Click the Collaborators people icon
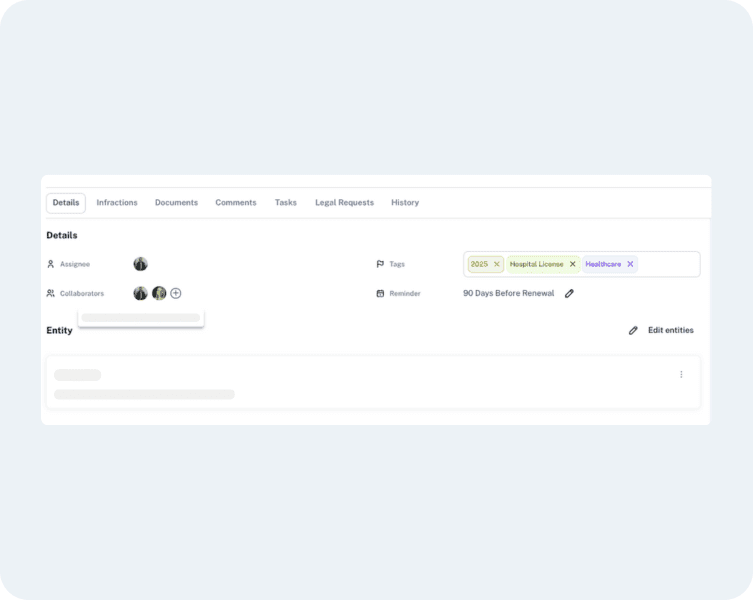The height and width of the screenshot is (600, 753). pyautogui.click(x=50, y=293)
